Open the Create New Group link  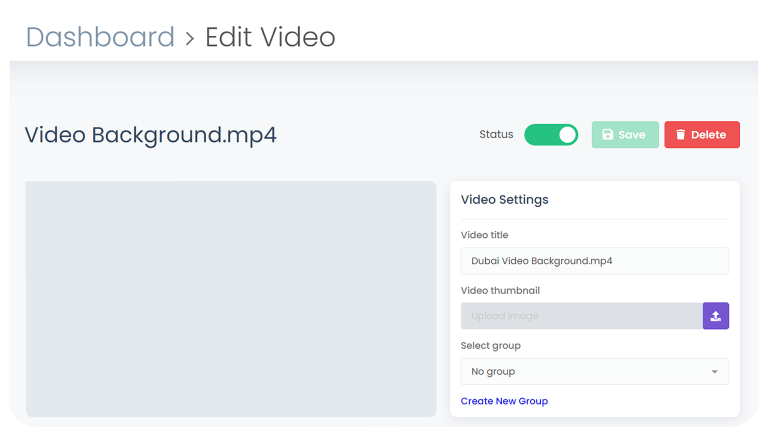504,401
